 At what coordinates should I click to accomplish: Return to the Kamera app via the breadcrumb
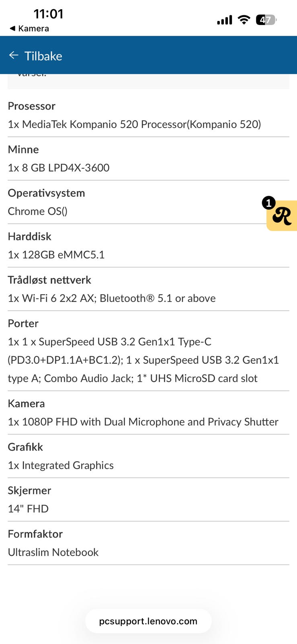pos(29,29)
